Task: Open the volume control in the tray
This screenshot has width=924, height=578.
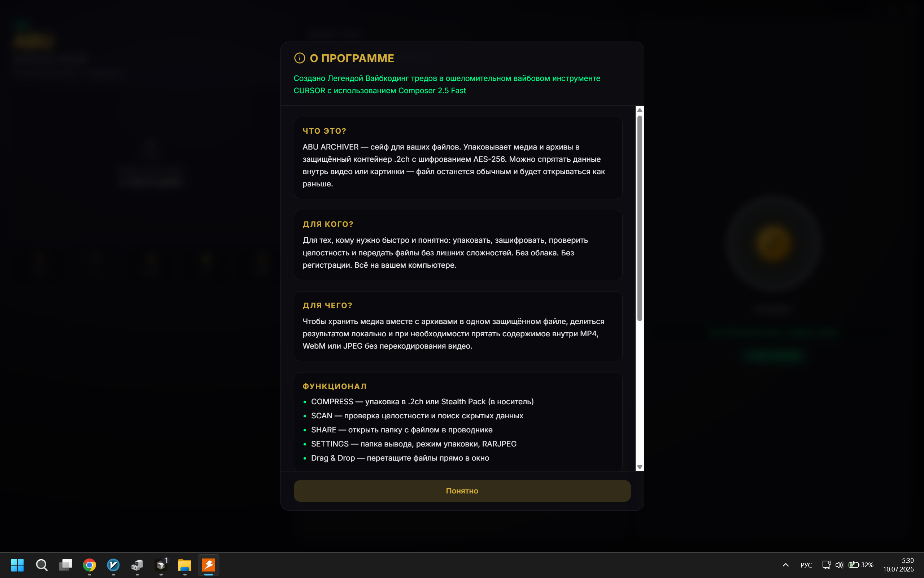Action: point(839,565)
